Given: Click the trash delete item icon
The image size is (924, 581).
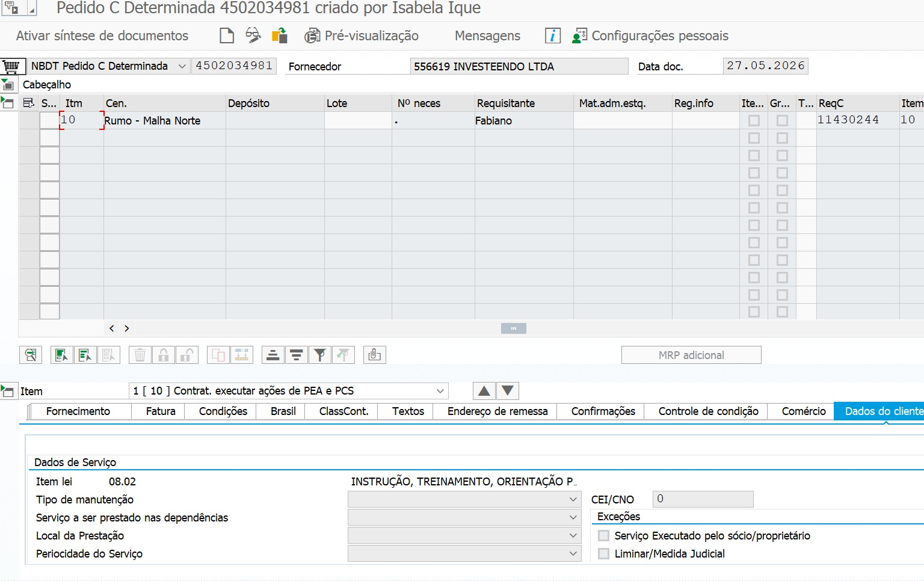Looking at the screenshot, I should [x=140, y=355].
